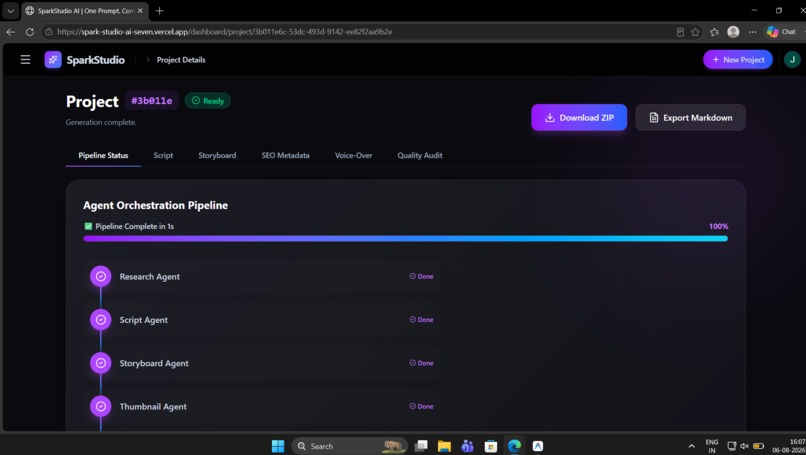The image size is (806, 455).
Task: Export the project as Markdown
Action: [690, 117]
